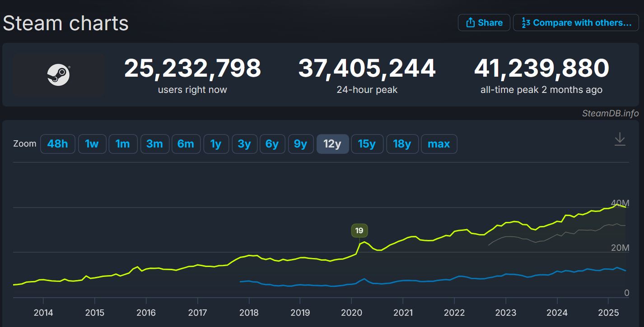Viewport: 644px width, 327px height.
Task: Select the 9y range
Action: [301, 143]
